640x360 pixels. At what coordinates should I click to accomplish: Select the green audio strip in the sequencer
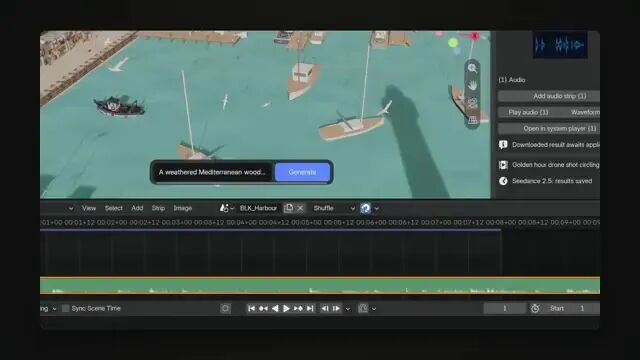pyautogui.click(x=320, y=285)
